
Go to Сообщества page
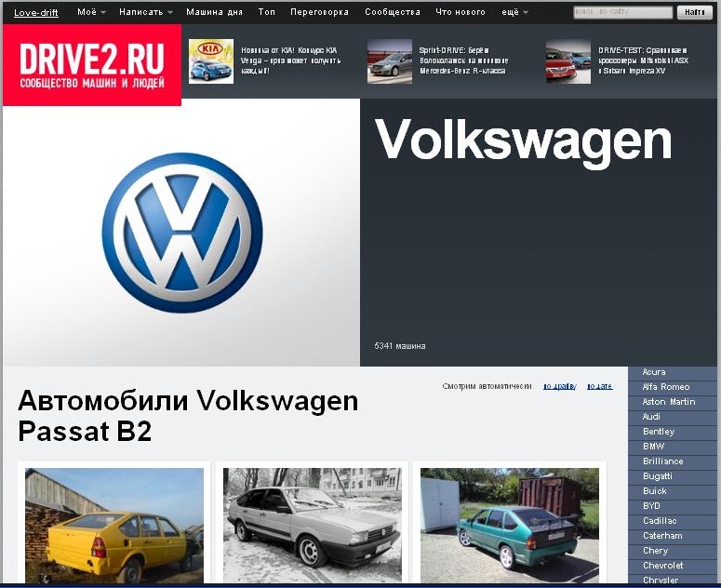[393, 12]
